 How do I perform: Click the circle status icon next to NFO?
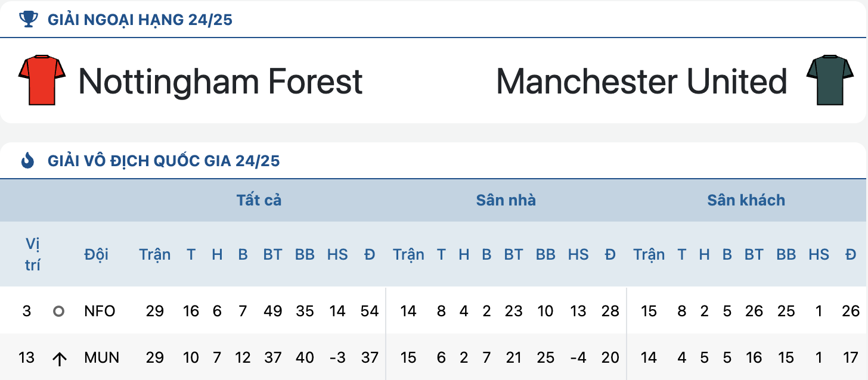58,311
